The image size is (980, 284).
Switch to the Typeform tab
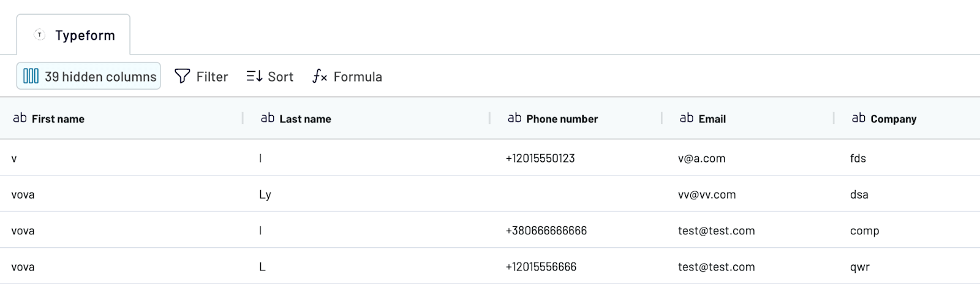(73, 35)
